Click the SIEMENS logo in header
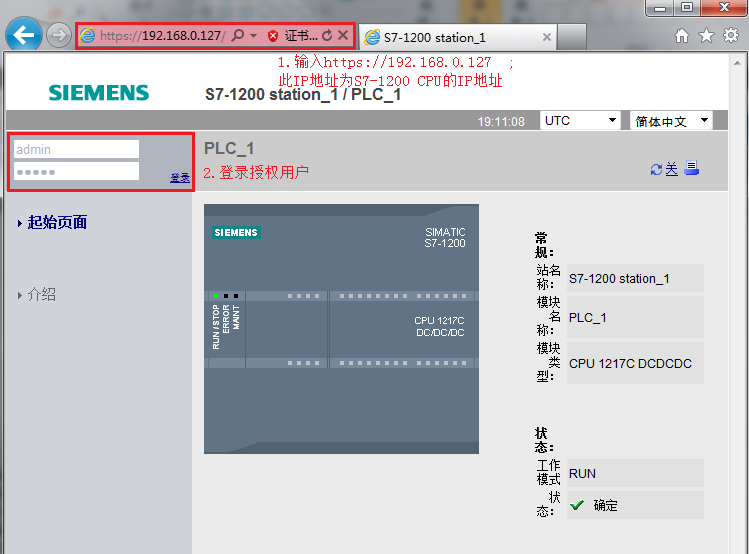 [x=99, y=93]
